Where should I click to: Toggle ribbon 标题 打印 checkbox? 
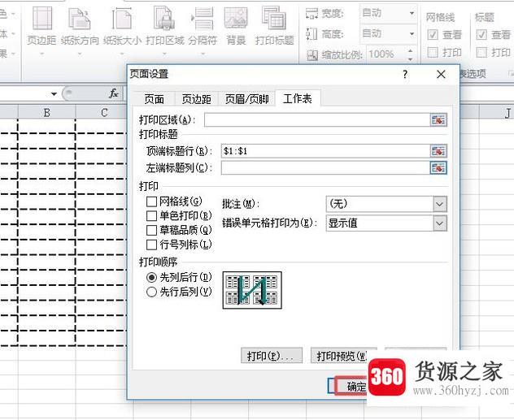[481, 52]
